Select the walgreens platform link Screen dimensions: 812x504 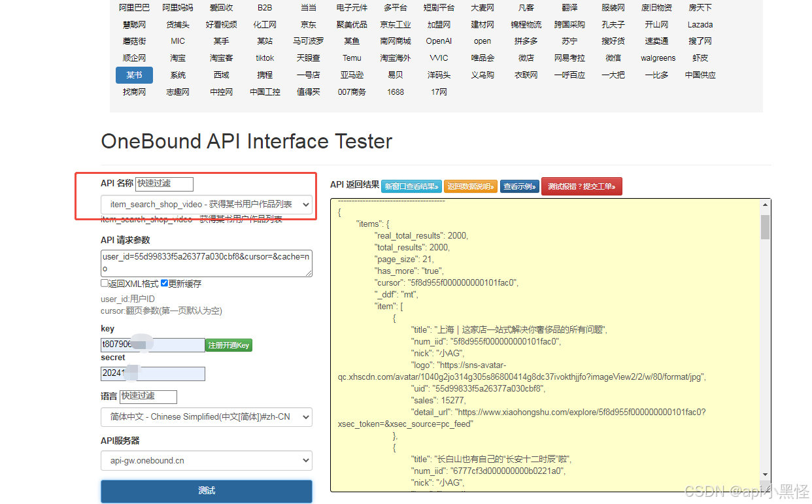click(658, 58)
